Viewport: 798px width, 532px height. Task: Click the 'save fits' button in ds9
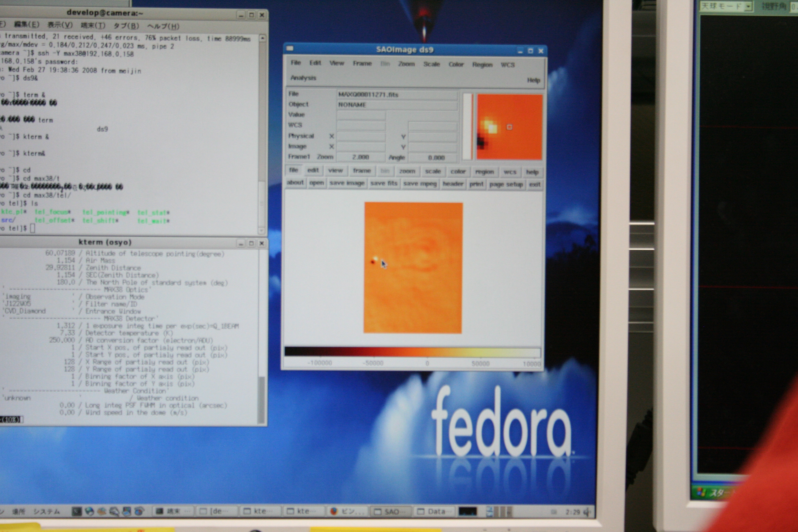pyautogui.click(x=384, y=184)
